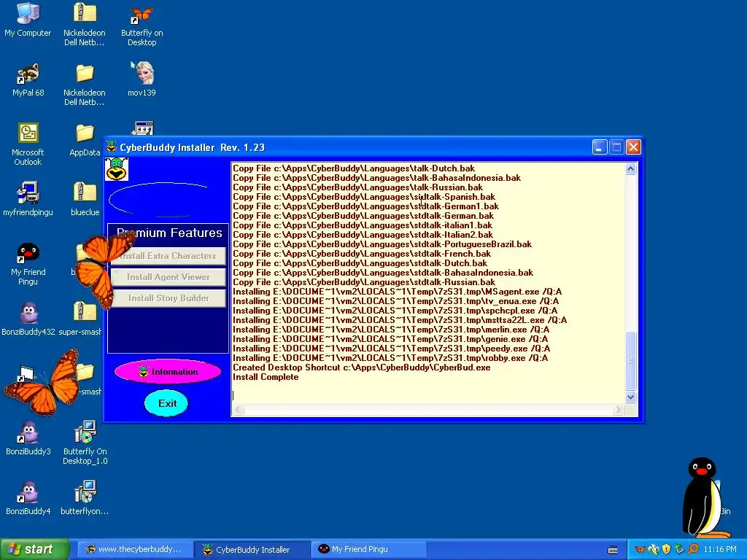The height and width of the screenshot is (560, 747).
Task: Click the cyan Exit button
Action: click(x=166, y=403)
